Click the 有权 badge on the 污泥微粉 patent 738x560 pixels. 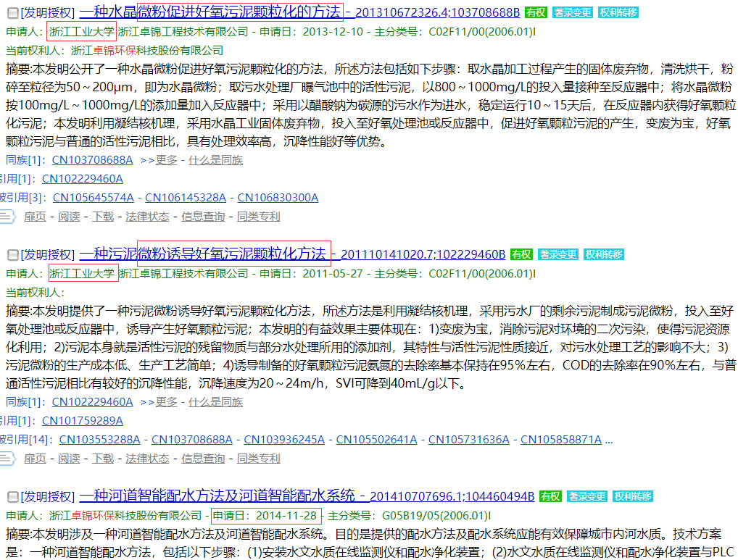pos(521,254)
